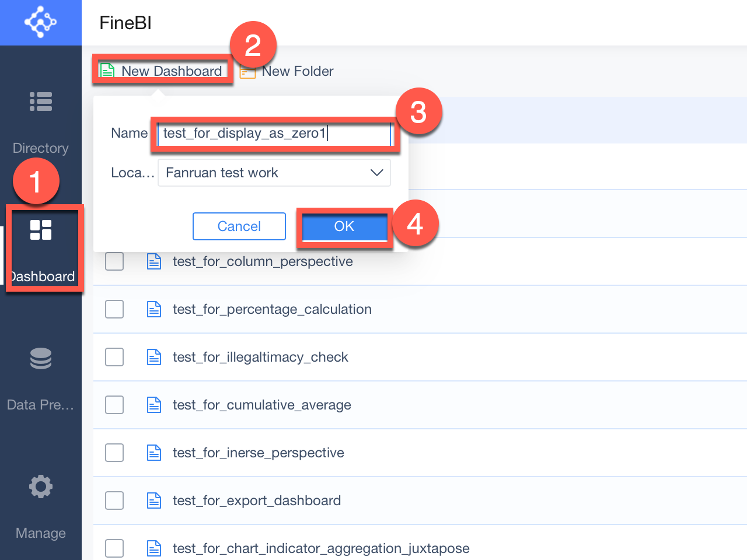Check the box beside test_for_export_dashboard
The height and width of the screenshot is (560, 747).
(x=114, y=501)
